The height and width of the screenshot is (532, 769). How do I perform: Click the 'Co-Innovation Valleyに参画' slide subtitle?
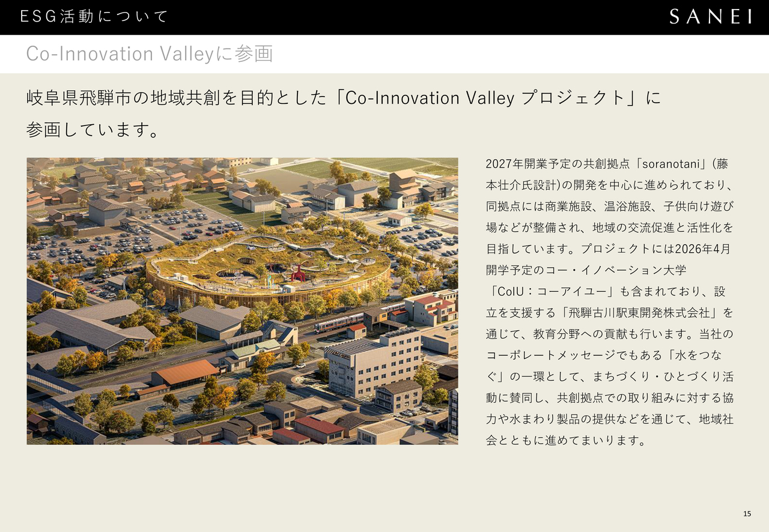[x=149, y=54]
